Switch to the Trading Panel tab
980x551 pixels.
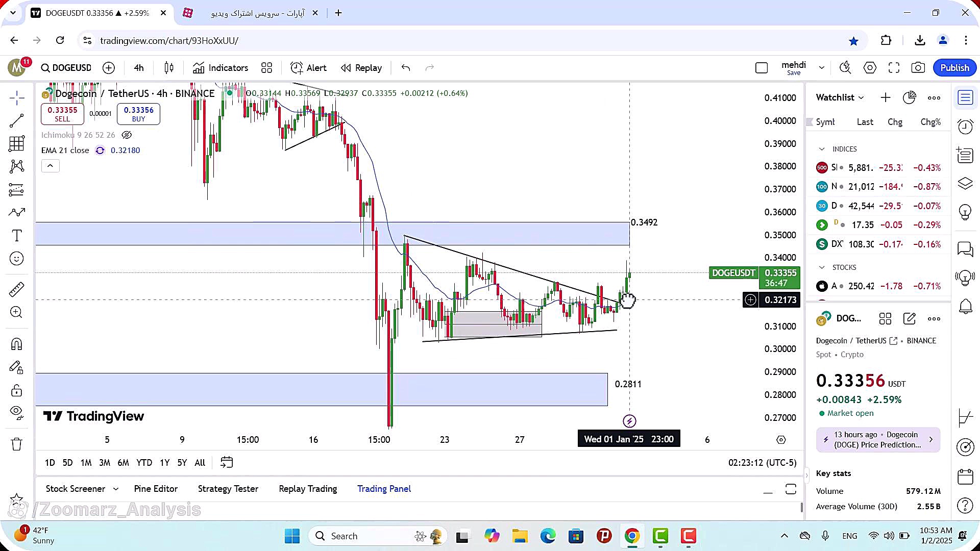point(384,489)
